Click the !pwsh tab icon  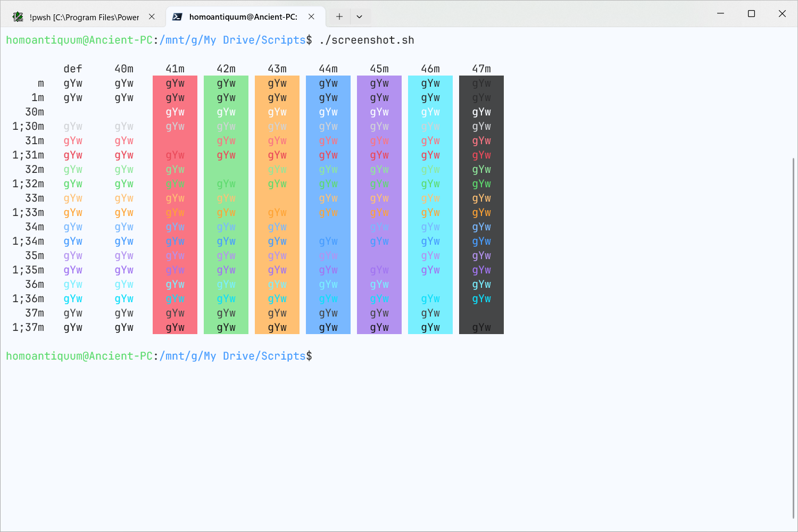point(18,17)
